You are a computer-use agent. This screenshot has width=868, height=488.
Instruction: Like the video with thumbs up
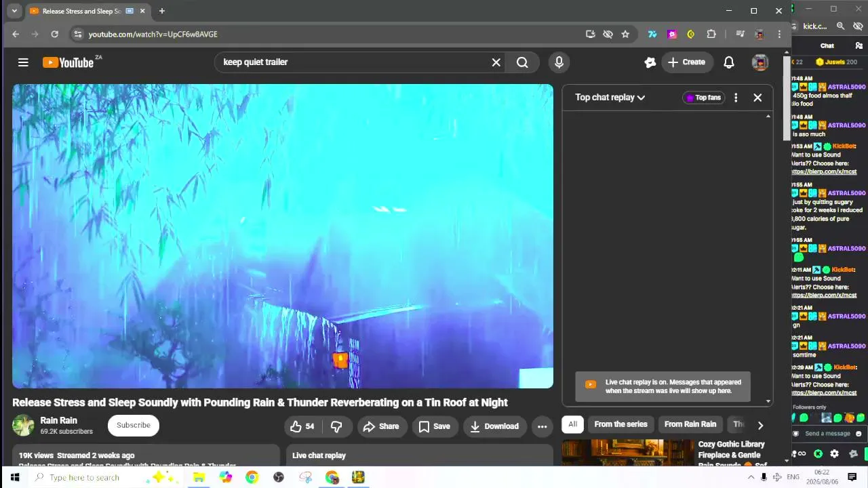pos(302,426)
